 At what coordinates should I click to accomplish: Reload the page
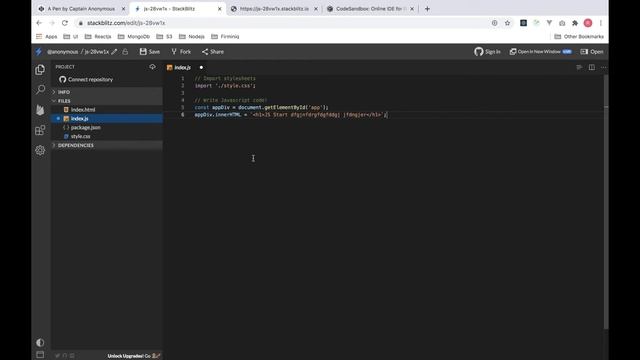click(65, 23)
